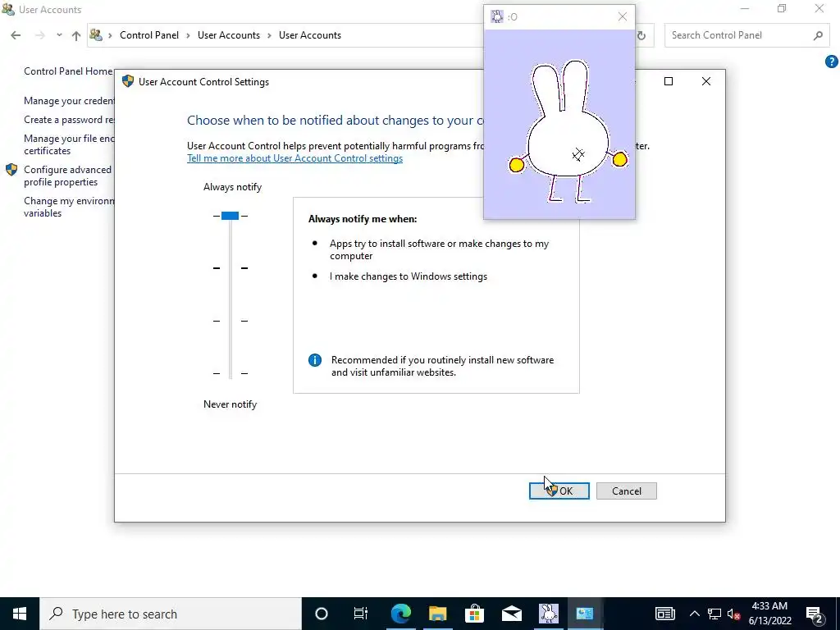Click the search magnifier icon

click(x=818, y=35)
